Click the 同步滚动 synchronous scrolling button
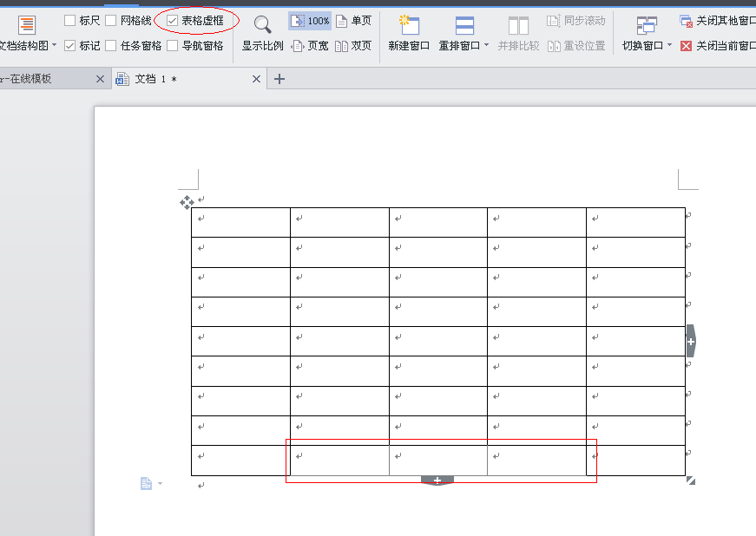The height and width of the screenshot is (536, 756). (x=575, y=21)
